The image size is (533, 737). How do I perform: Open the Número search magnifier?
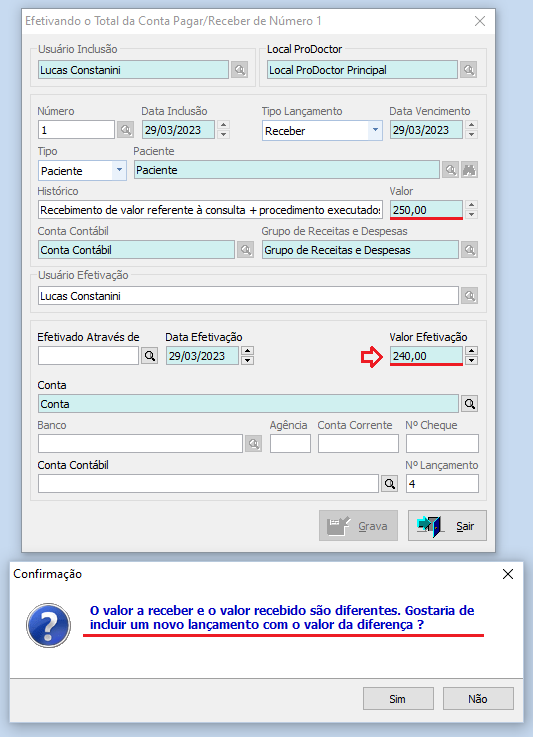click(x=125, y=130)
